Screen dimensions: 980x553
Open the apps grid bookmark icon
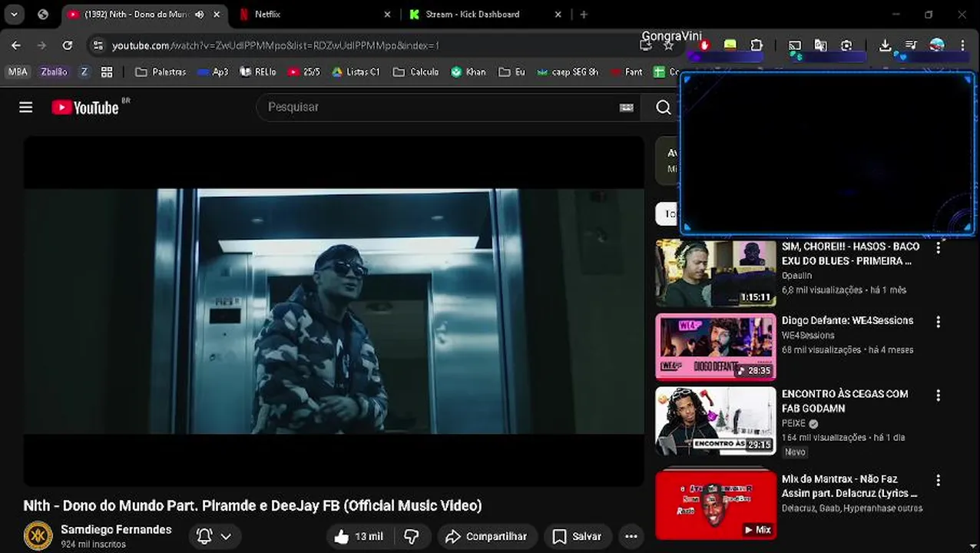[x=107, y=71]
